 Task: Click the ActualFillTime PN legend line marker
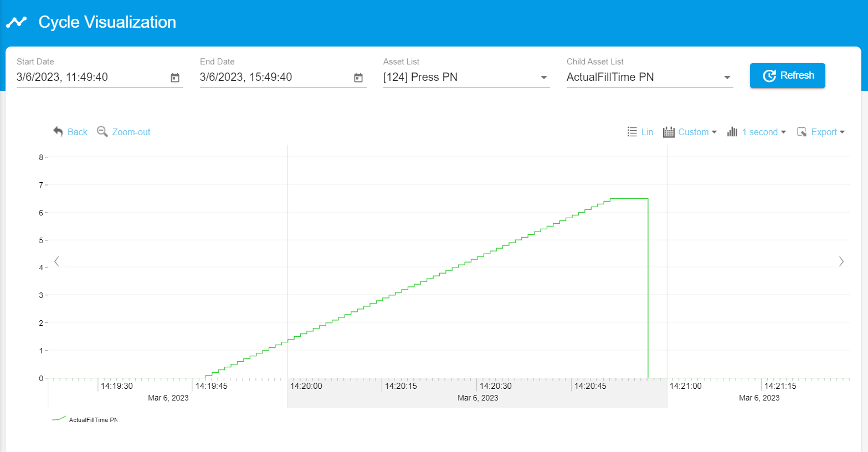tap(59, 419)
